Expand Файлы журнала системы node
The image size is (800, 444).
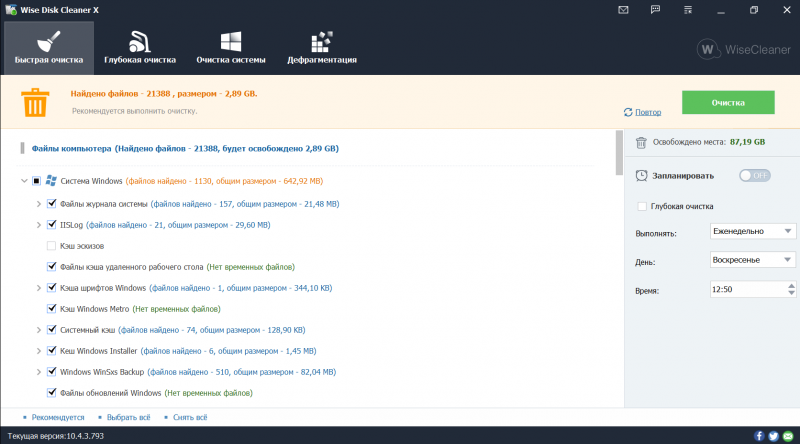[x=39, y=204]
